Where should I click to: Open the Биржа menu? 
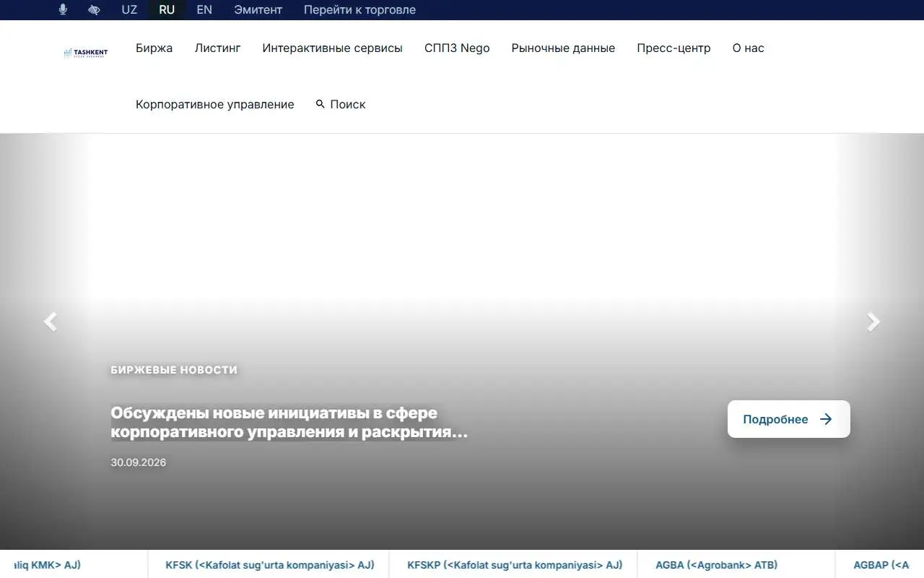[154, 48]
